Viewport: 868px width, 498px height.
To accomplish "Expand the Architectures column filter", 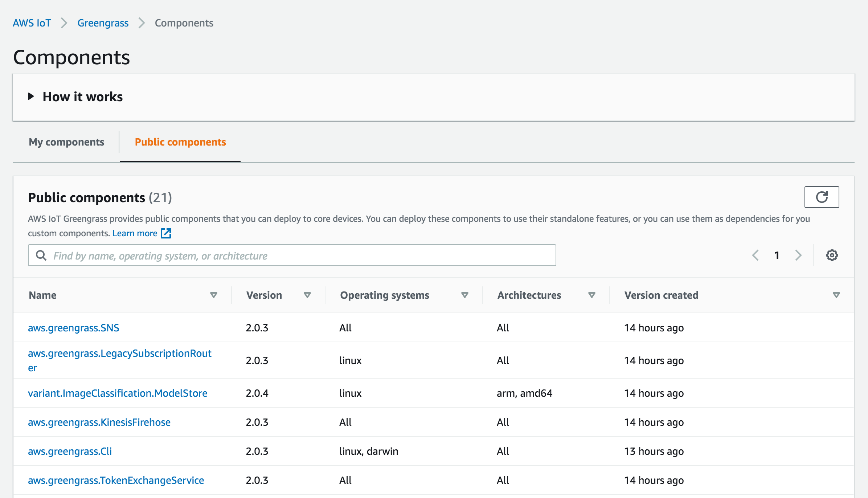I will tap(591, 295).
